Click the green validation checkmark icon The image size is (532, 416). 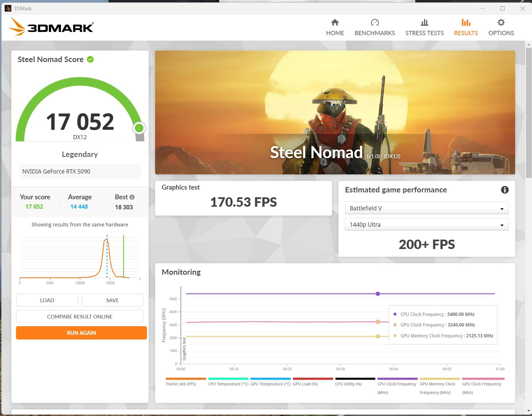90,59
